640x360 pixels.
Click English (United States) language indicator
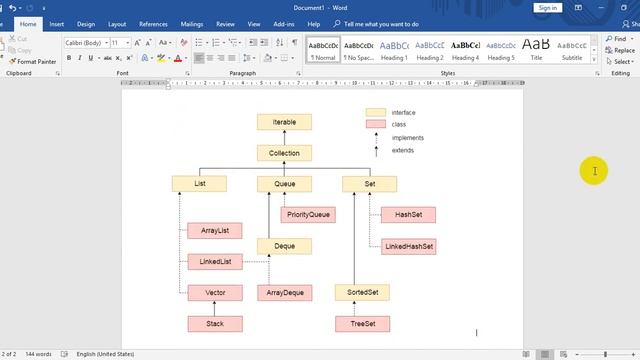pos(105,354)
